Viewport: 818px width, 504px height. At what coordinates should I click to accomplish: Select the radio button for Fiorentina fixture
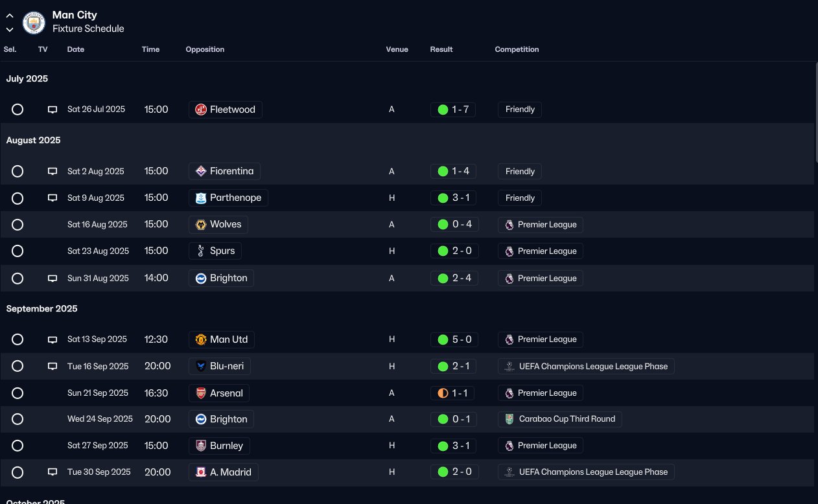coord(18,171)
